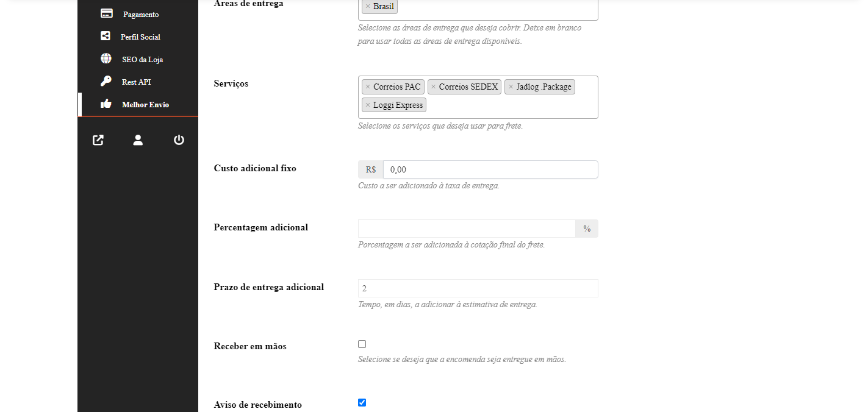Click the Pagamento credit card icon
The height and width of the screenshot is (412, 868).
(106, 13)
